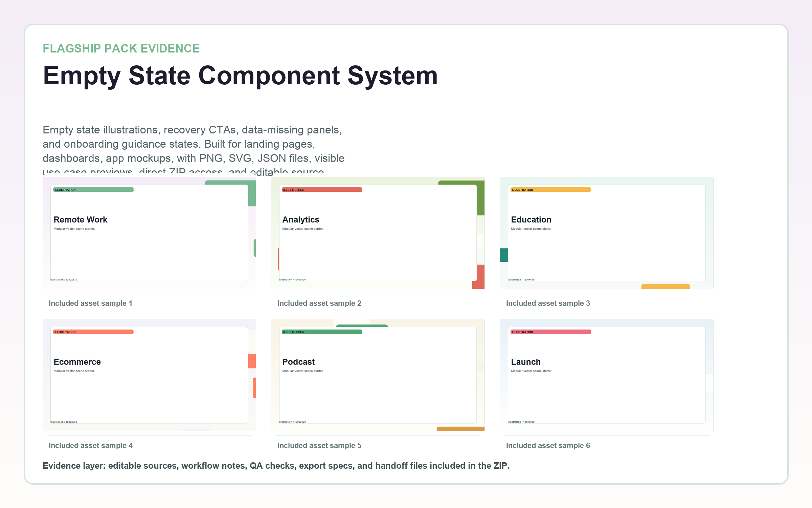Open the Ecommerce illustration thumbnail
812x508 pixels.
(149, 375)
